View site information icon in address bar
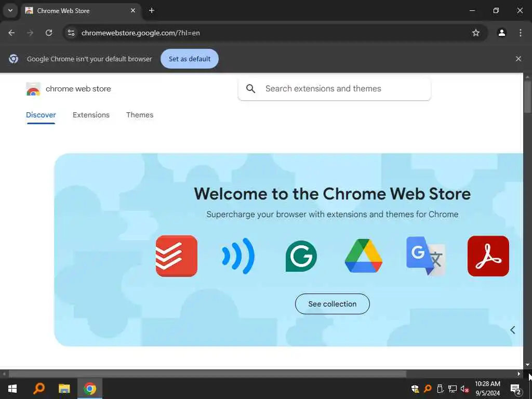This screenshot has width=532, height=399. [x=71, y=33]
